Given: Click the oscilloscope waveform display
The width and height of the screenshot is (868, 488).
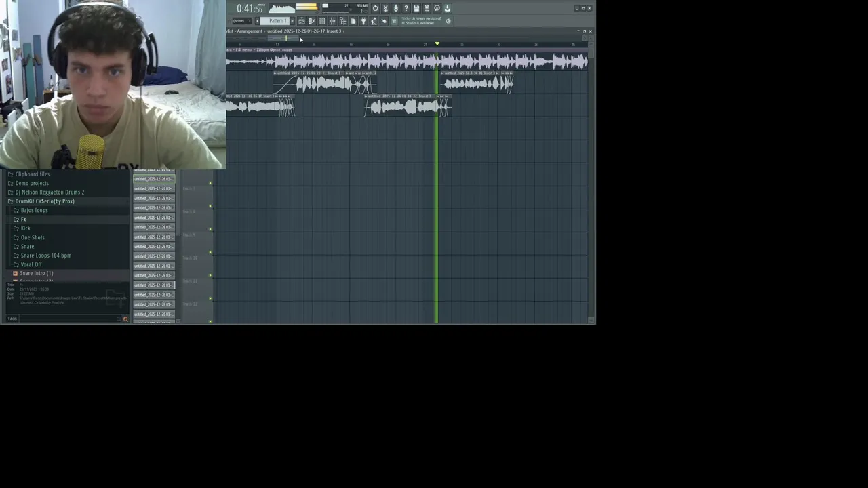Looking at the screenshot, I should tap(282, 8).
